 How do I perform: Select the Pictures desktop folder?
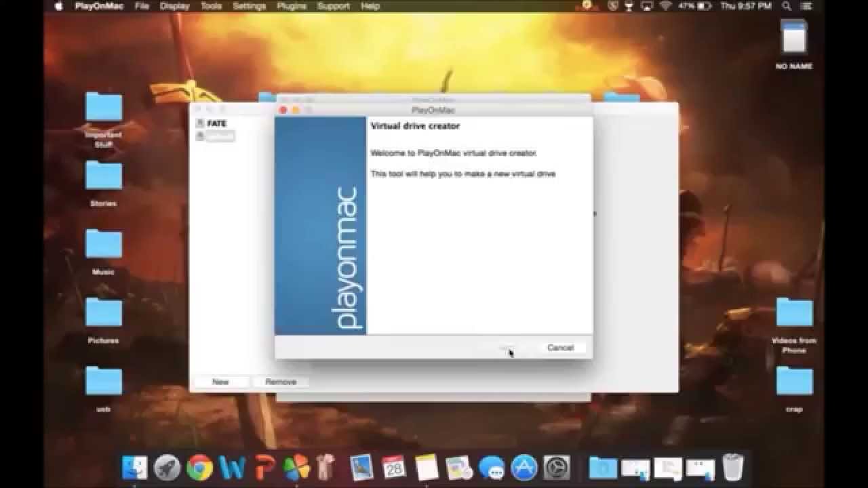click(104, 320)
